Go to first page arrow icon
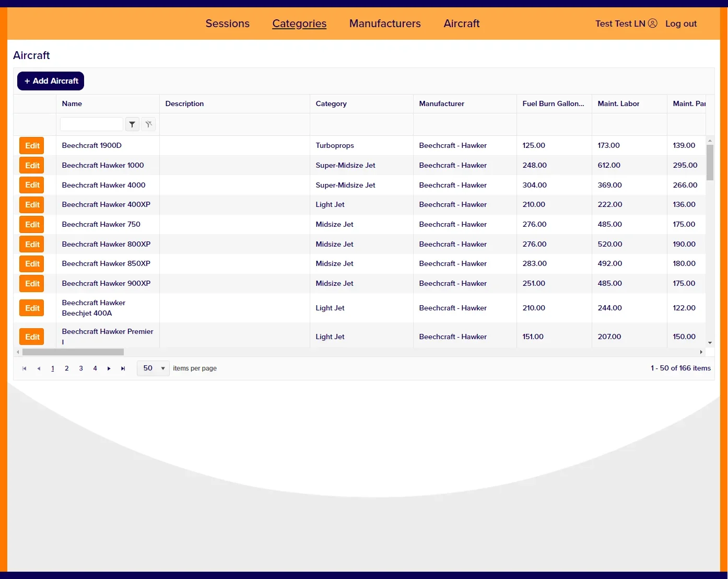This screenshot has width=728, height=579. click(25, 368)
